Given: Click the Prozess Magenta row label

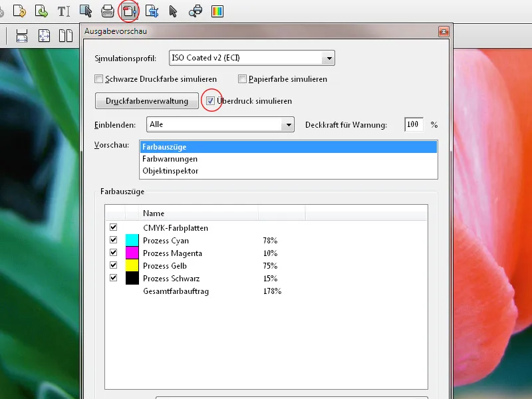Looking at the screenshot, I should pos(172,253).
